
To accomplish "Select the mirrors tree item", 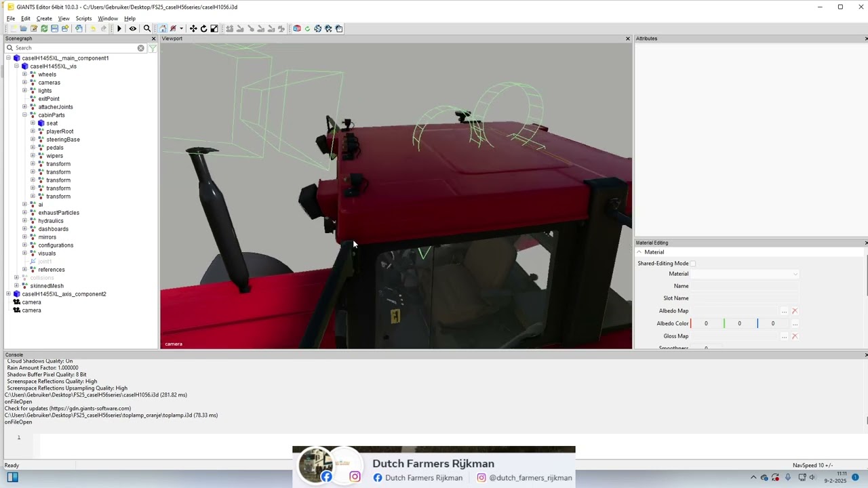I will (47, 237).
